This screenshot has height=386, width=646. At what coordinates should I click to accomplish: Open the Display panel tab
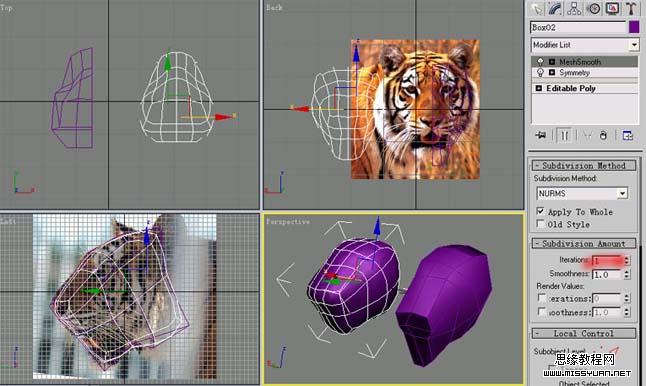tap(612, 8)
